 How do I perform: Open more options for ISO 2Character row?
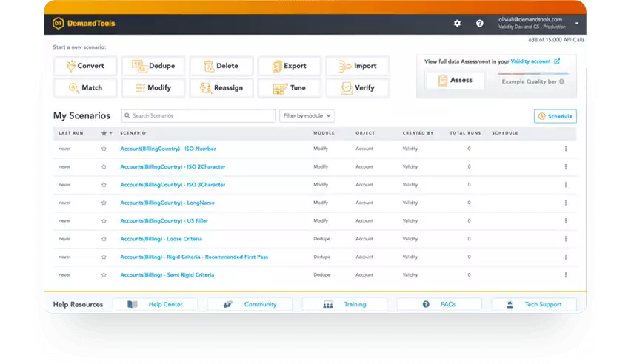pyautogui.click(x=566, y=167)
